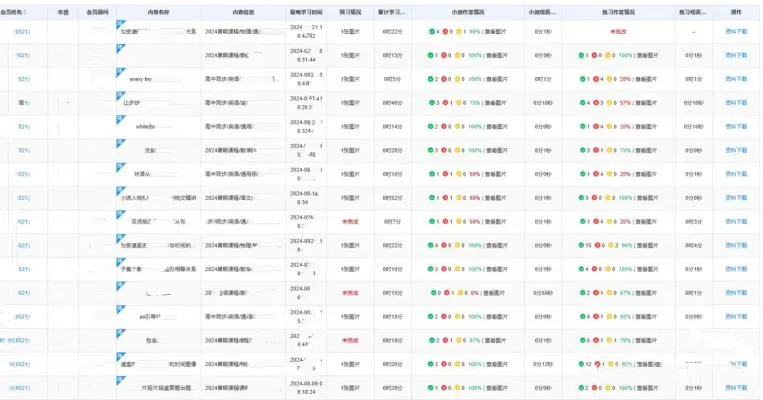Click the 练习作答情况 column header
The image size is (763, 400).
point(618,12)
